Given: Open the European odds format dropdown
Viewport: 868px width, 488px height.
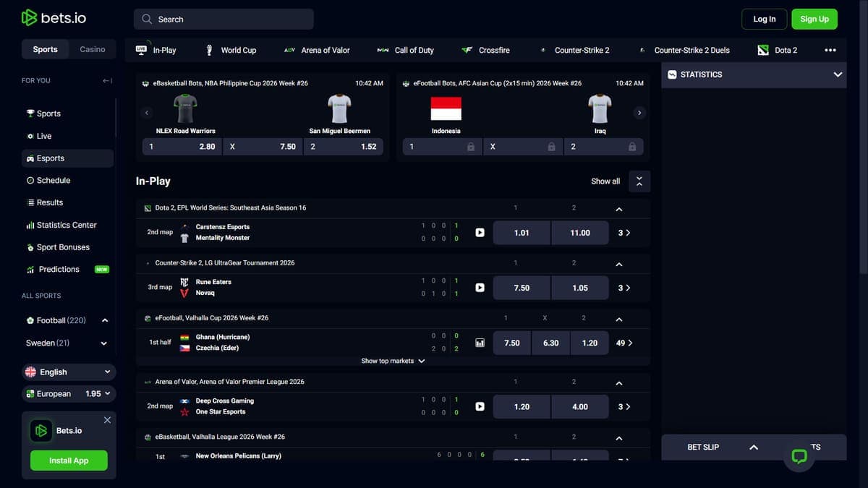Looking at the screenshot, I should click(69, 394).
